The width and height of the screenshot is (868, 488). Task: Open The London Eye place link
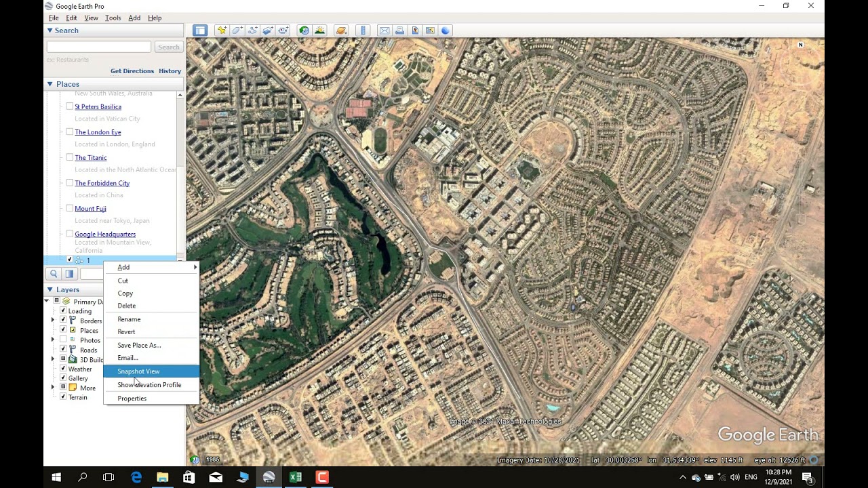click(x=98, y=132)
